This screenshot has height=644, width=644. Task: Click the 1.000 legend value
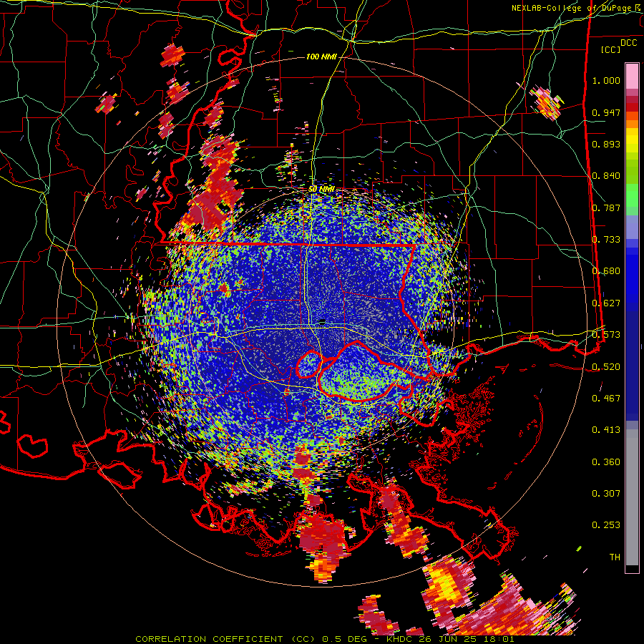[x=606, y=80]
